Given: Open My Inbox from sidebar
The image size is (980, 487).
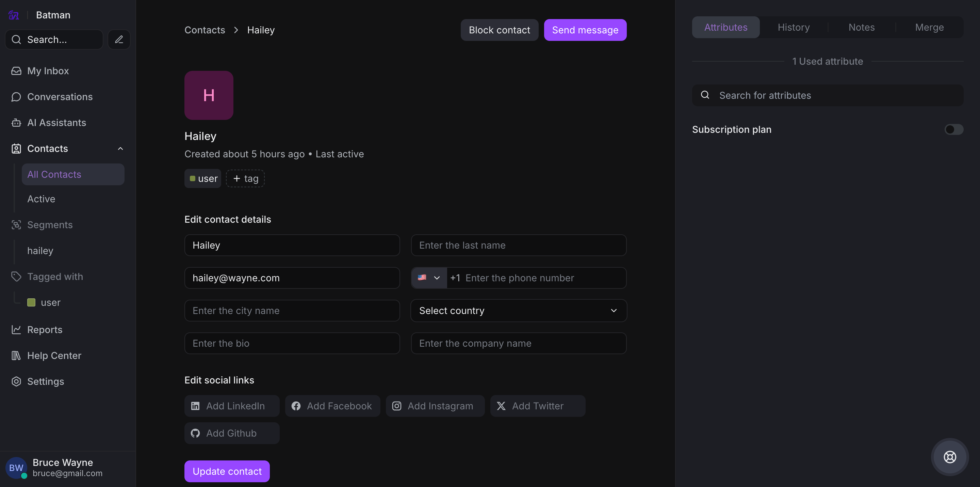Looking at the screenshot, I should 48,71.
